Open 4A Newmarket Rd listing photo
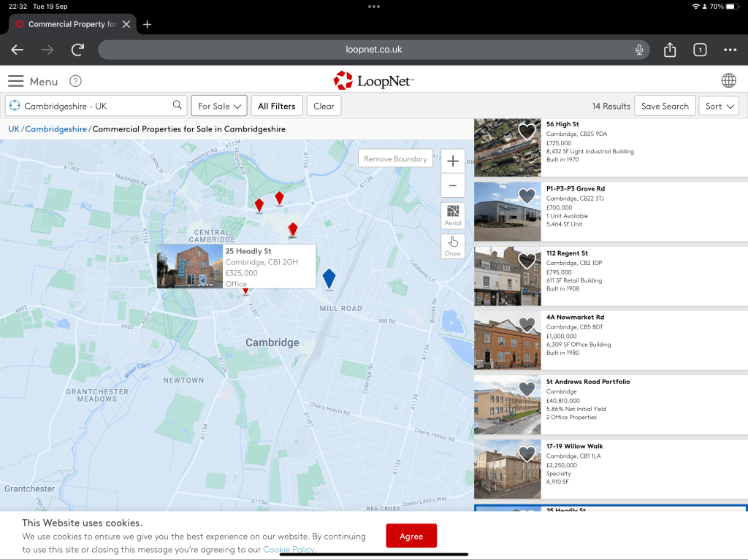748x560 pixels. [x=508, y=340]
